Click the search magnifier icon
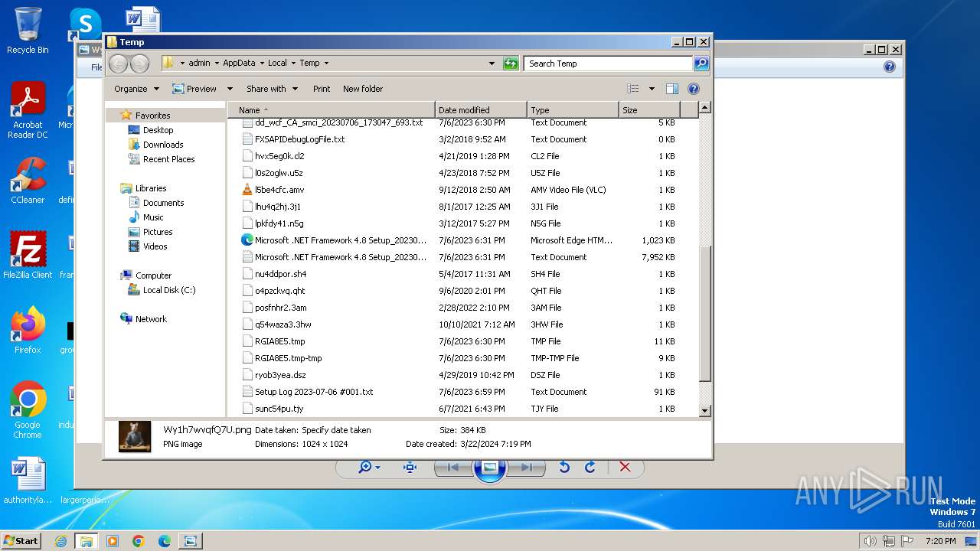980x551 pixels. pyautogui.click(x=701, y=64)
